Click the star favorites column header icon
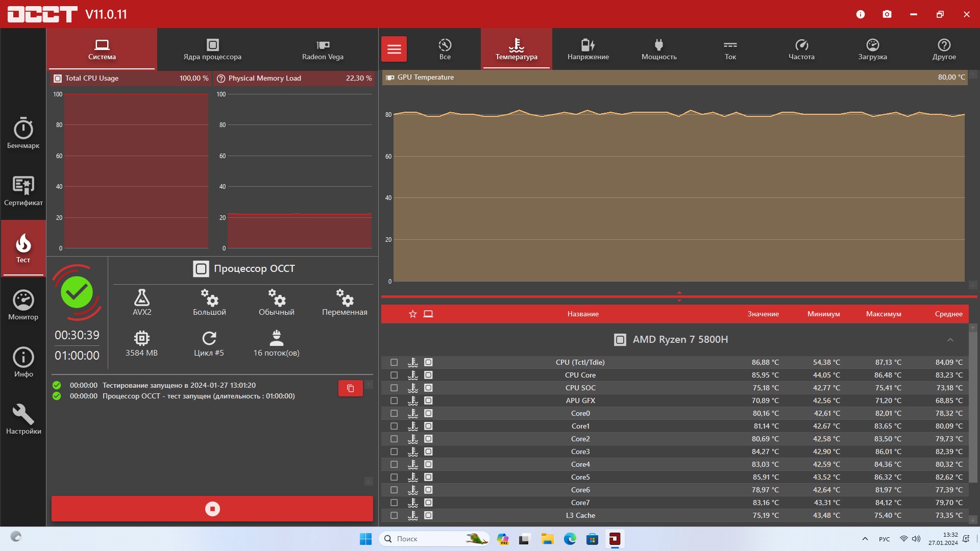The height and width of the screenshot is (551, 980). coord(413,314)
